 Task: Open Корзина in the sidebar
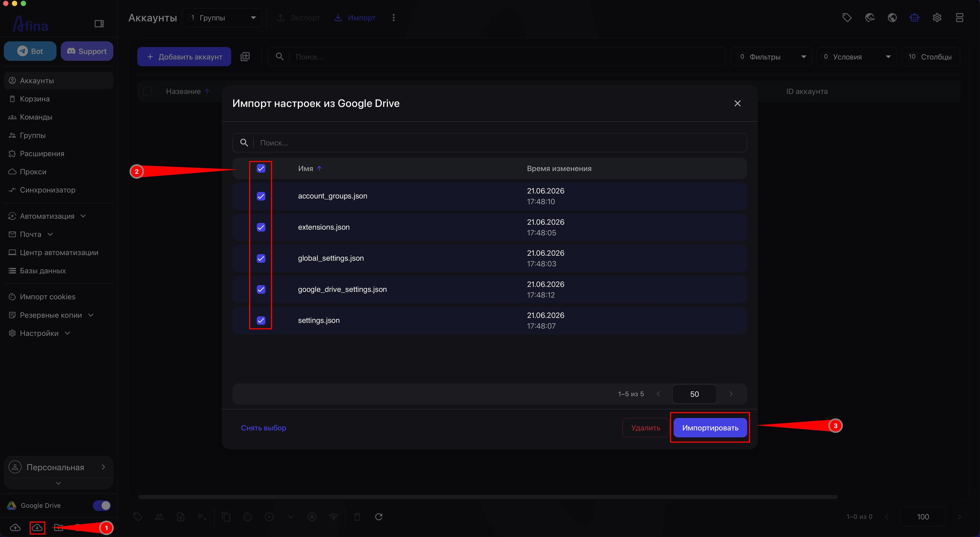[59, 99]
